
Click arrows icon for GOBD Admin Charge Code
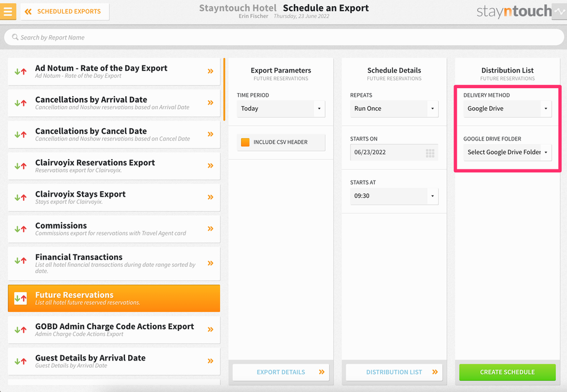click(x=20, y=330)
